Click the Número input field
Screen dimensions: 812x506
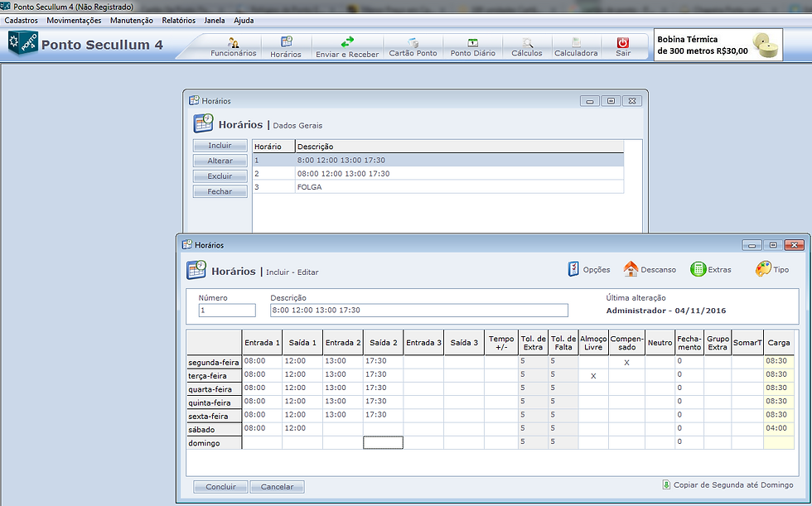click(227, 311)
